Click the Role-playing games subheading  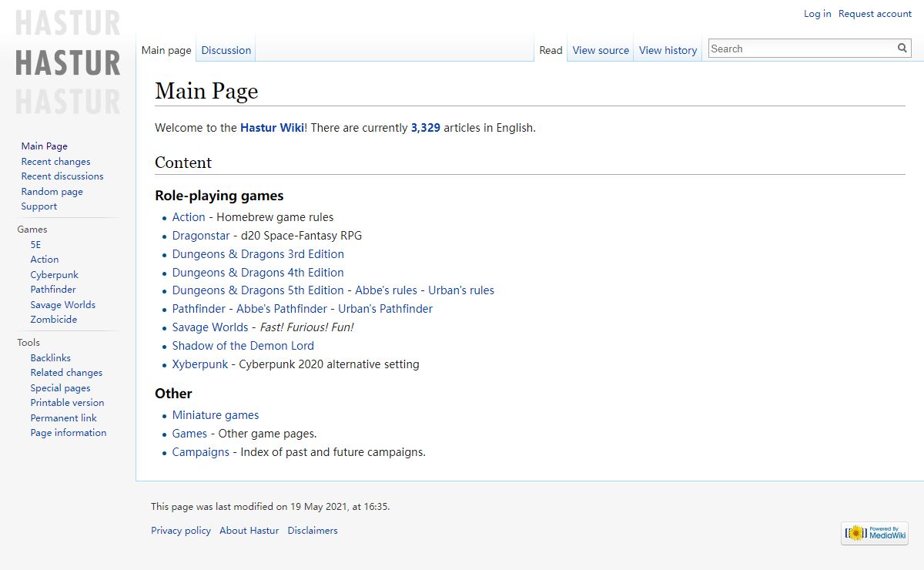pyautogui.click(x=219, y=196)
